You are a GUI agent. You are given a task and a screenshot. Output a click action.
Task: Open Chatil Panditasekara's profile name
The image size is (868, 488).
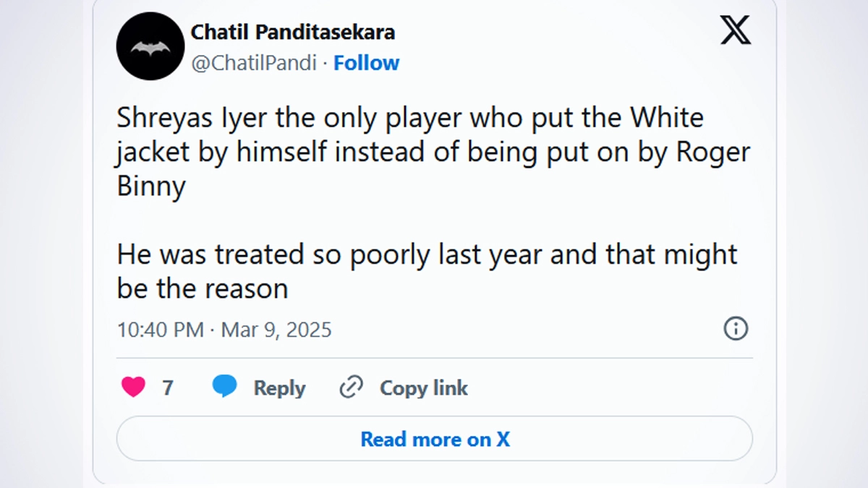click(x=293, y=33)
